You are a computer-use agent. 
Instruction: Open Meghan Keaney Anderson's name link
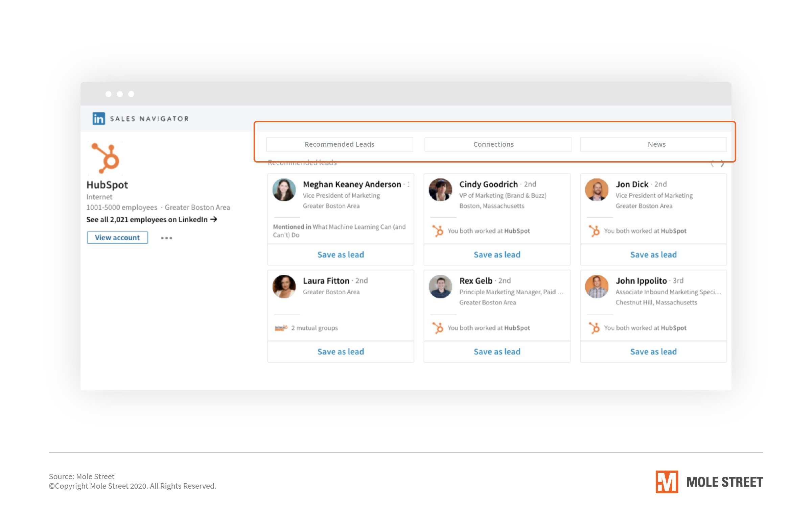[x=352, y=184]
